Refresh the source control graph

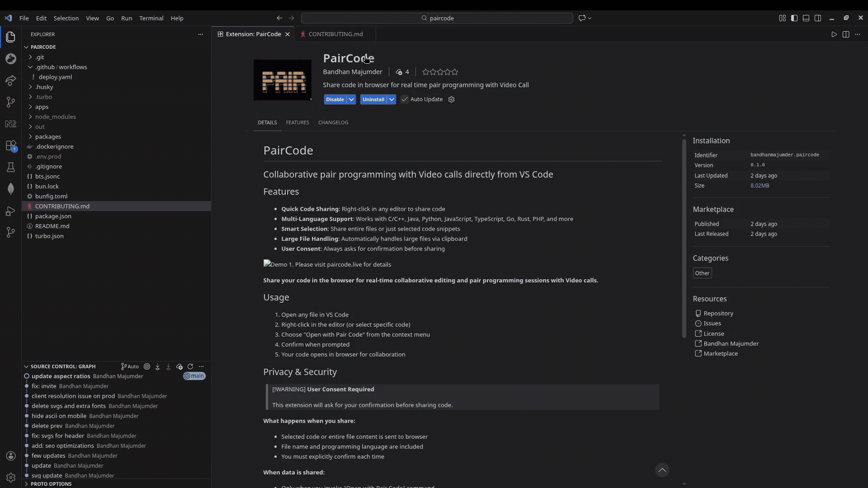(190, 366)
